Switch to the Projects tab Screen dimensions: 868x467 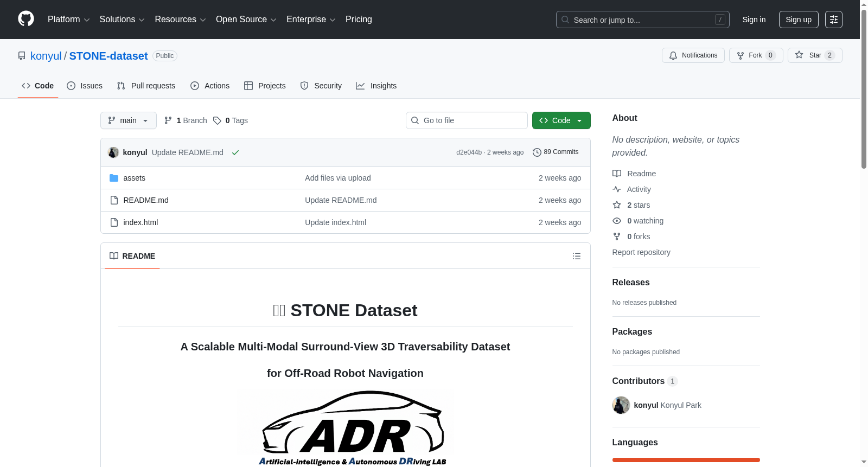[x=265, y=86]
